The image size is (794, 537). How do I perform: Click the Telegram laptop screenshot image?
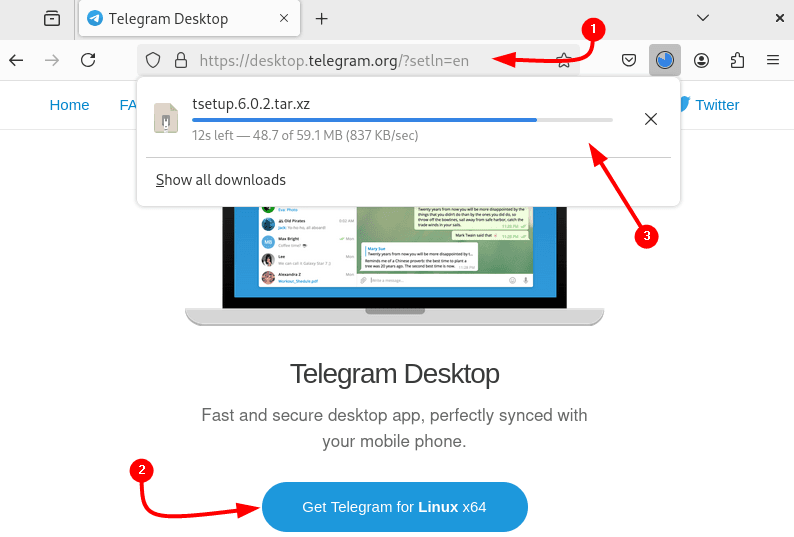coord(394,265)
